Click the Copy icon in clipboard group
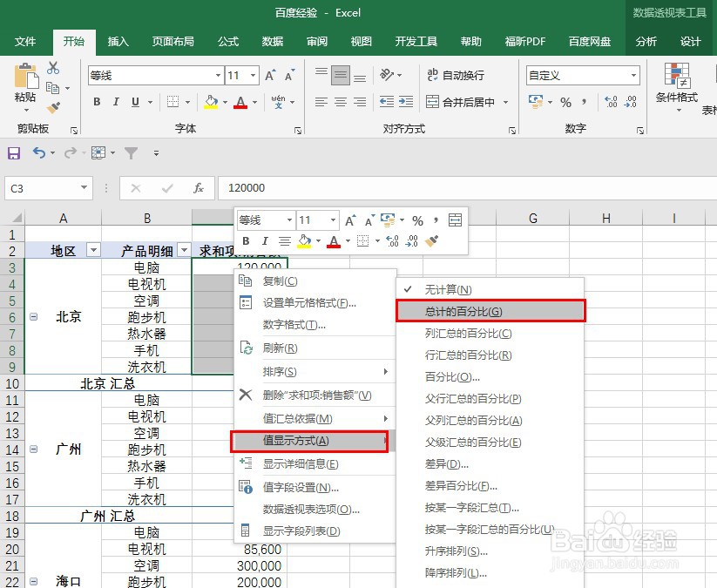This screenshot has width=717, height=588. coord(52,88)
